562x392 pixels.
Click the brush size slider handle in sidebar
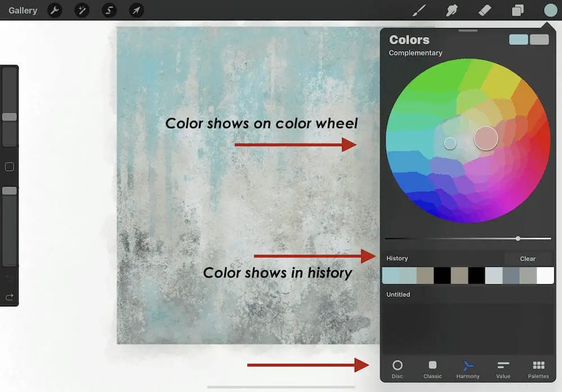10,117
